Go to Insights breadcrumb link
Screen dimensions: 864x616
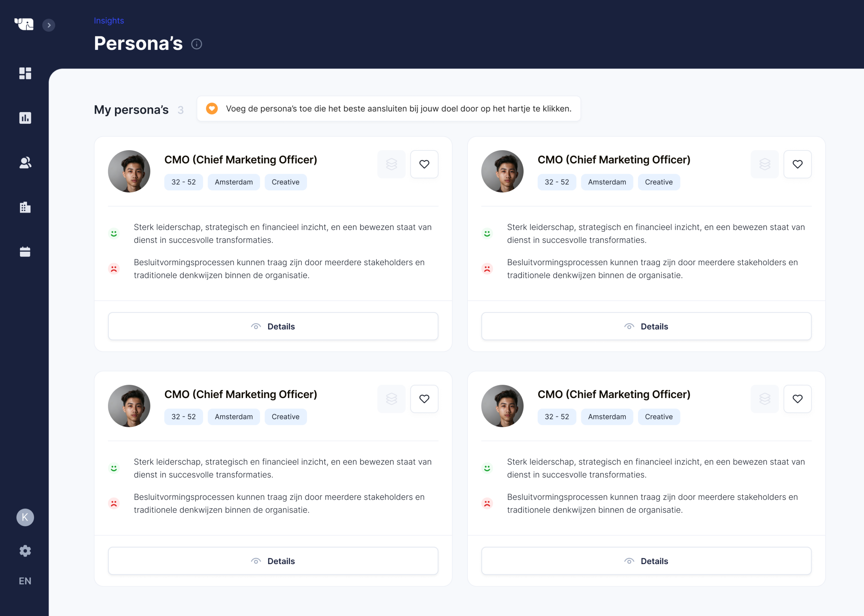coord(109,21)
